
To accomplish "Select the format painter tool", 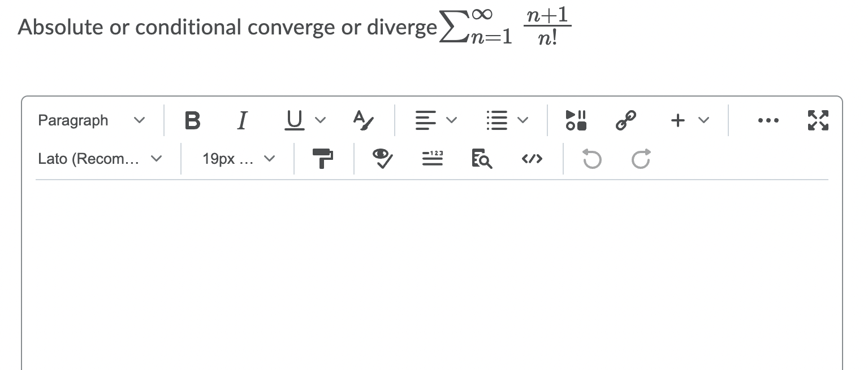I will (x=323, y=159).
